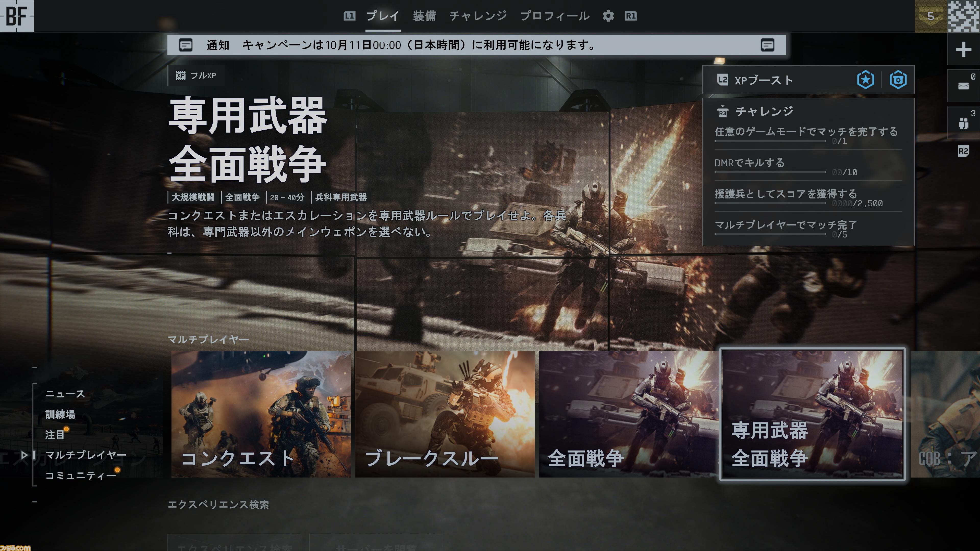980x551 pixels.
Task: Open the settings gear icon
Action: [x=608, y=16]
